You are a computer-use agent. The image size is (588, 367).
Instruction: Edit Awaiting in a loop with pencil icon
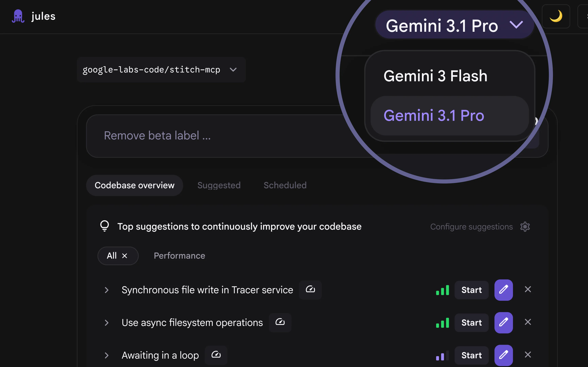(503, 355)
